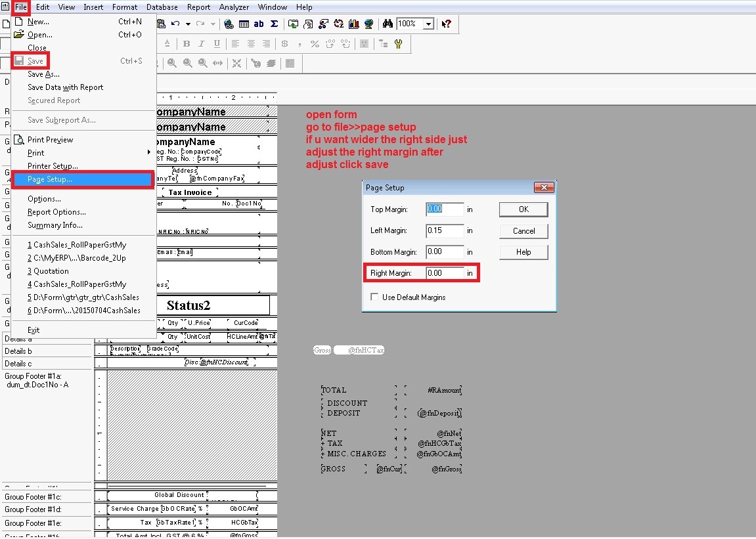Open the Database menu
756x539 pixels.
point(162,7)
